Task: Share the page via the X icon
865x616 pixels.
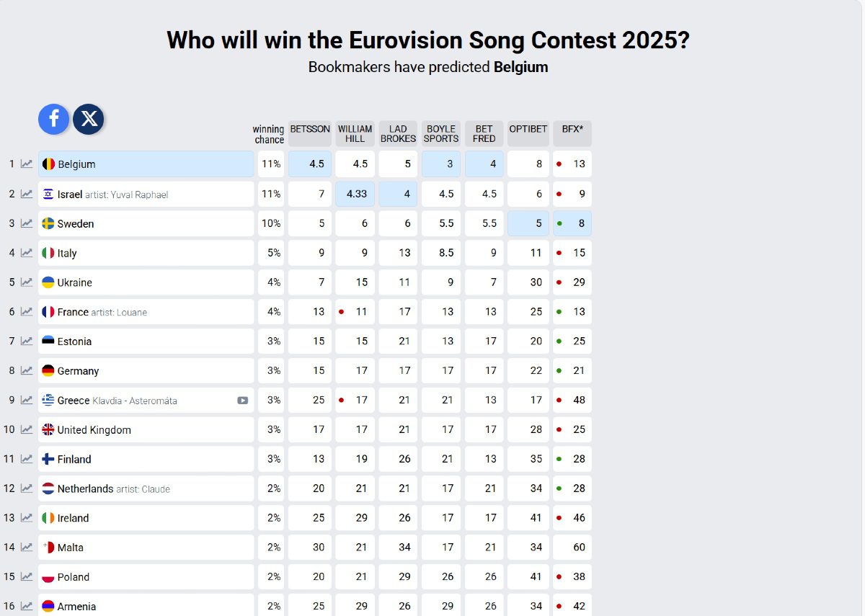Action: click(x=89, y=119)
